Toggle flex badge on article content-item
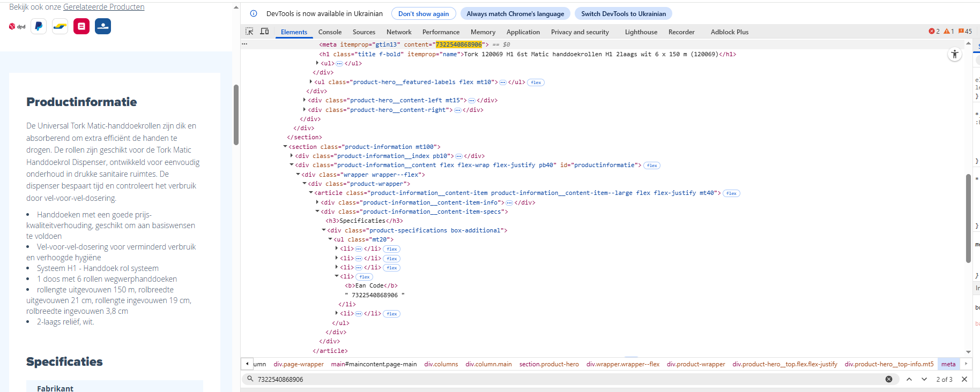The width and height of the screenshot is (980, 392). point(732,193)
